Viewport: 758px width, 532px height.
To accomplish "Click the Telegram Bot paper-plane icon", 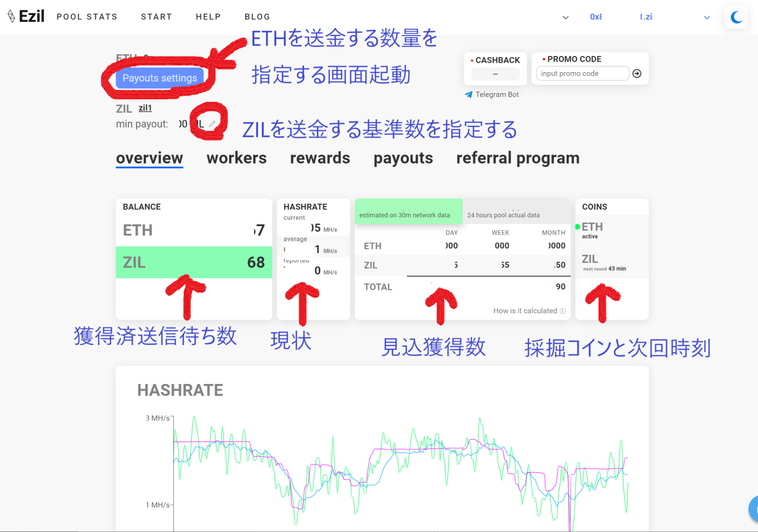I will [469, 95].
